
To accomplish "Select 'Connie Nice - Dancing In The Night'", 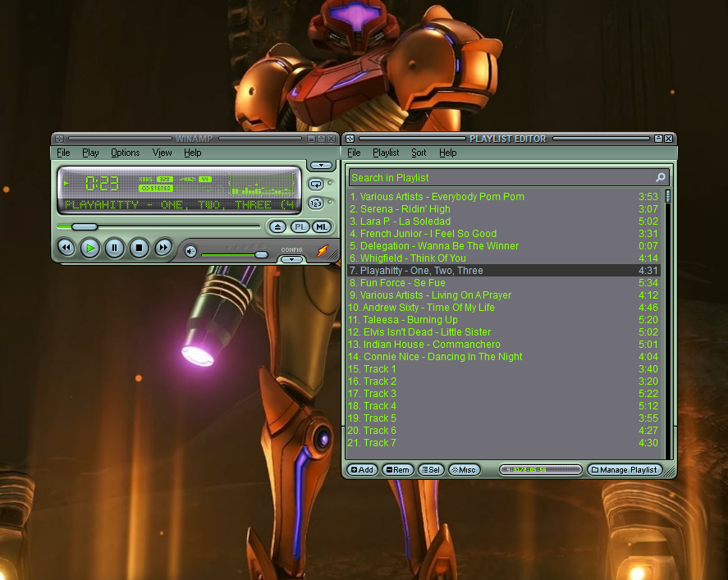I will (x=503, y=356).
